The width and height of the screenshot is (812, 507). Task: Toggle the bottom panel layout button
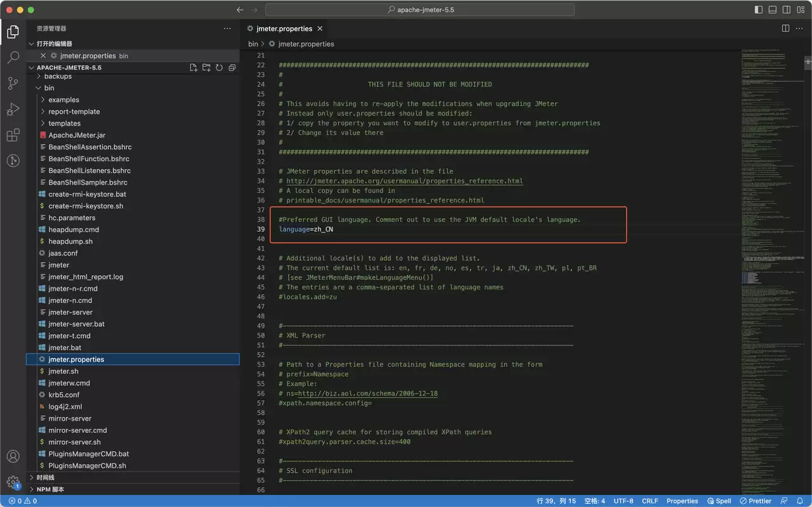[x=773, y=10]
